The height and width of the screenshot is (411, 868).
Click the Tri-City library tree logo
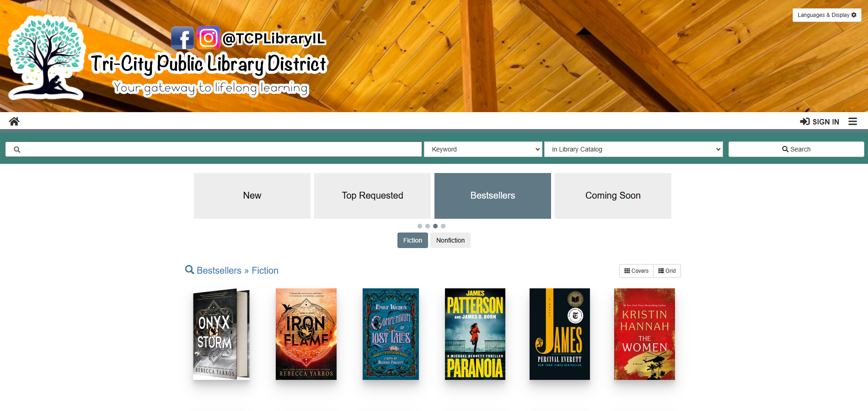[46, 57]
